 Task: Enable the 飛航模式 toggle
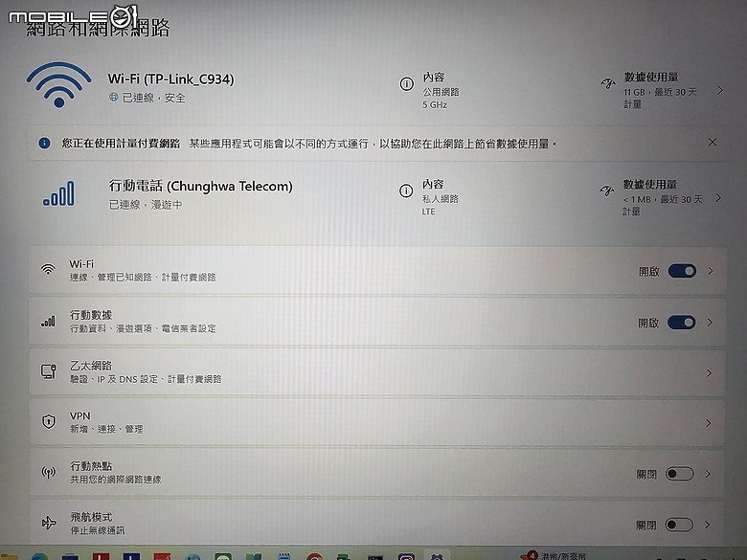tap(679, 525)
